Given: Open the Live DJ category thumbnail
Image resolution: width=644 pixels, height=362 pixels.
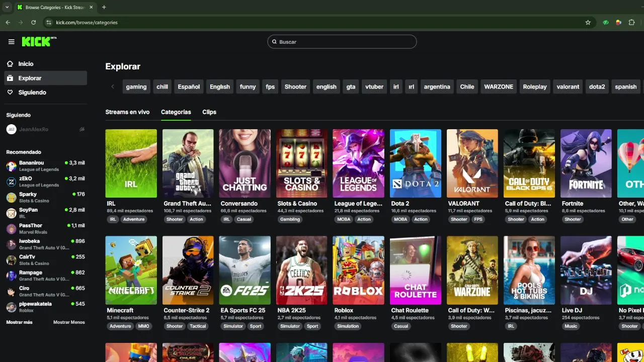Looking at the screenshot, I should click(x=586, y=270).
